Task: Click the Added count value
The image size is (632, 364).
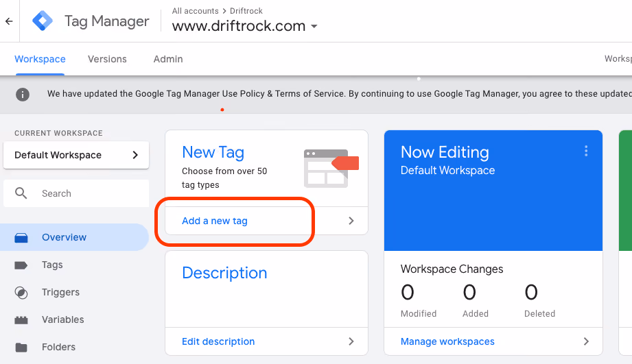Action: point(469,292)
